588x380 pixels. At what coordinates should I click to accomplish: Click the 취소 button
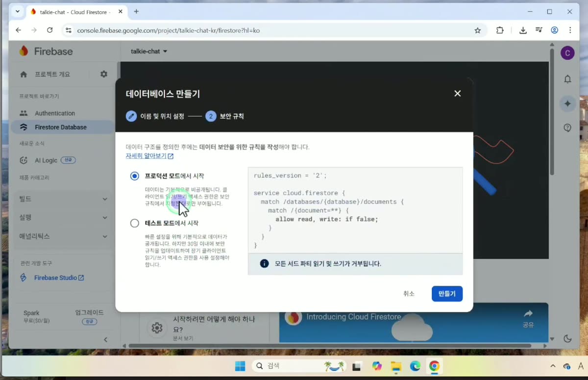point(409,294)
